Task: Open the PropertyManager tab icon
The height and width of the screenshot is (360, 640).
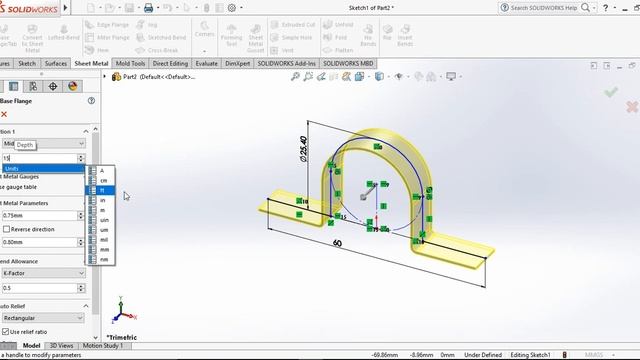Action: click(x=13, y=86)
